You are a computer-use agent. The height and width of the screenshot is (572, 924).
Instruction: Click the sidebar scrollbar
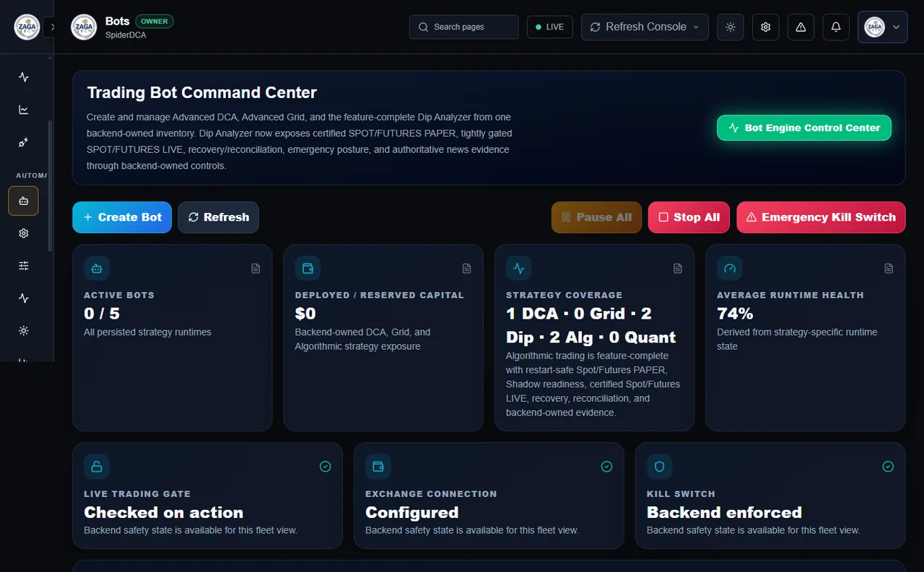click(x=50, y=185)
